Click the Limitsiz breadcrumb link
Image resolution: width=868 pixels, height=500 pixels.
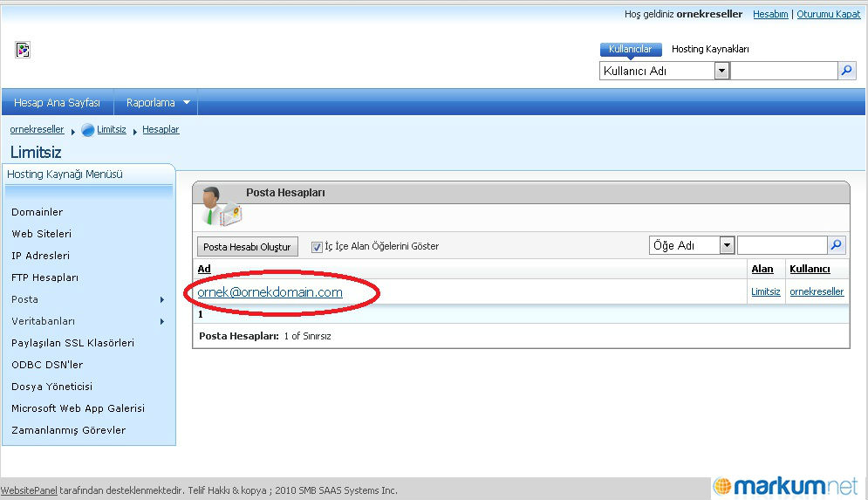click(112, 129)
